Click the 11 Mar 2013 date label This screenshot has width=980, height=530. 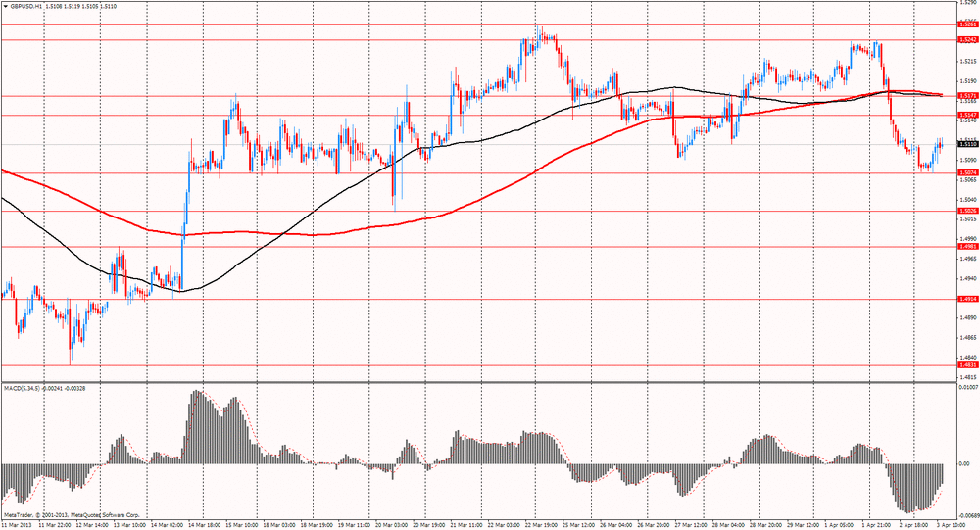18,526
